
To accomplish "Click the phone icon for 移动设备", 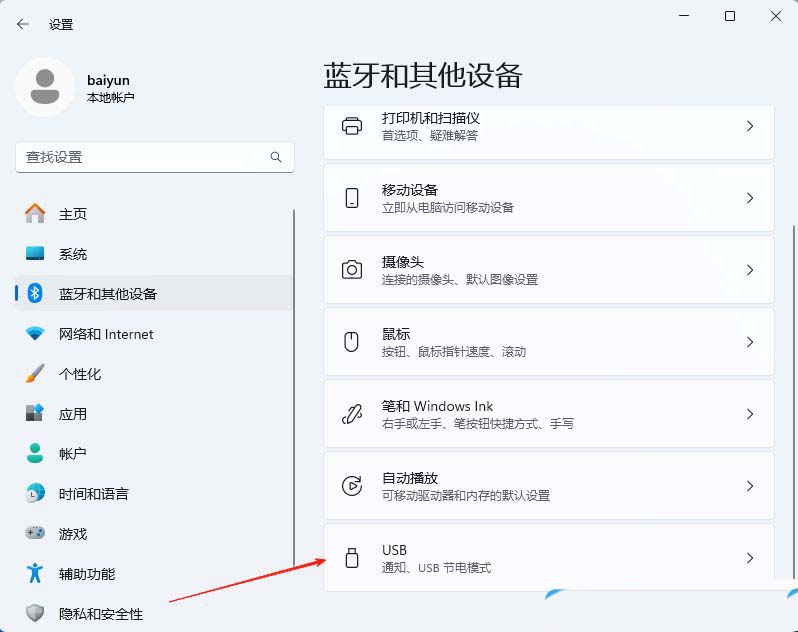I will coord(351,198).
